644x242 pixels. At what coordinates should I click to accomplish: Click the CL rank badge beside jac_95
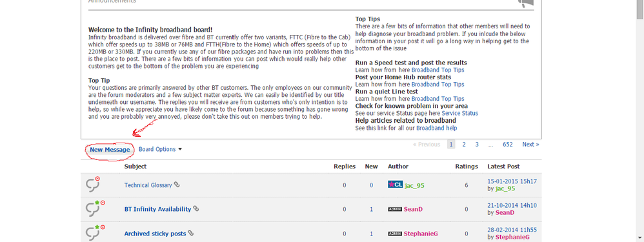pyautogui.click(x=395, y=185)
